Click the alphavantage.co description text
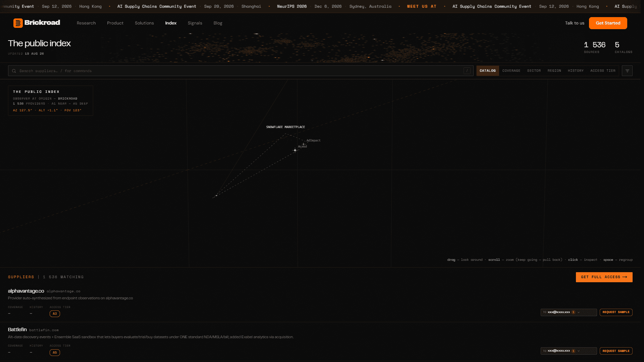 click(x=70, y=298)
